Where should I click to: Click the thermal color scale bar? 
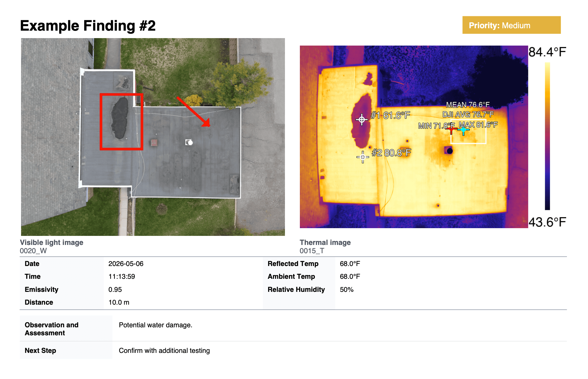point(547,136)
